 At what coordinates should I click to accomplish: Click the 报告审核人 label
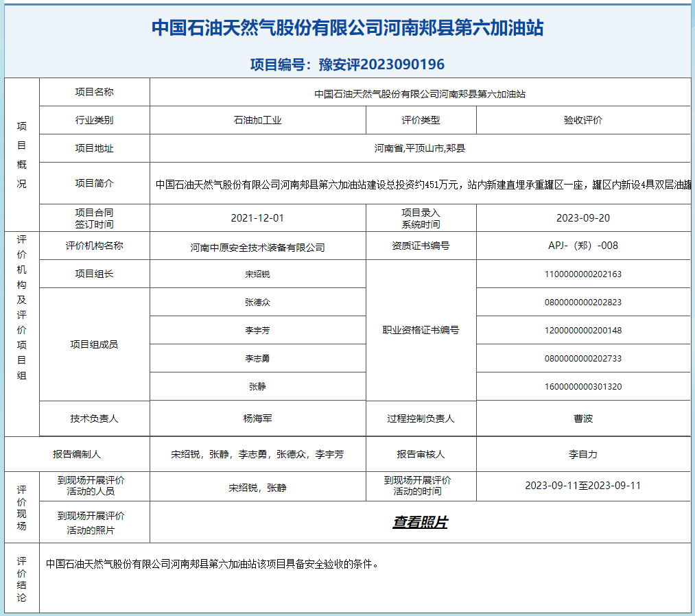click(x=421, y=454)
